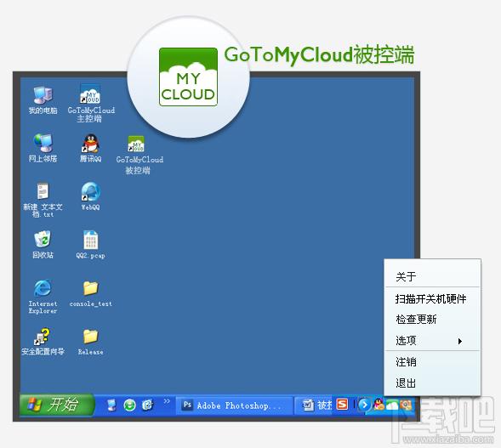Image resolution: width=501 pixels, height=448 pixels.
Task: Switch to Adobe Photoshop taskbar button
Action: click(234, 405)
